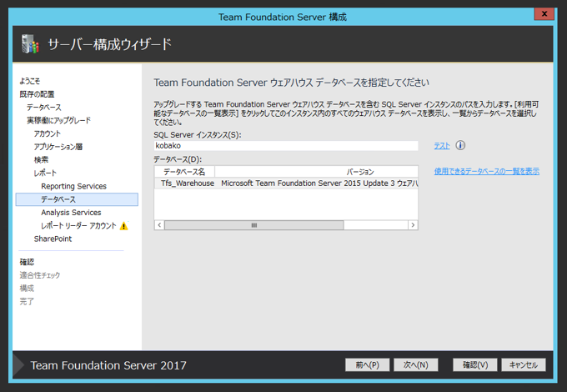Click the left arrow of horizontal scrollbar
567x392 pixels.
[x=159, y=225]
